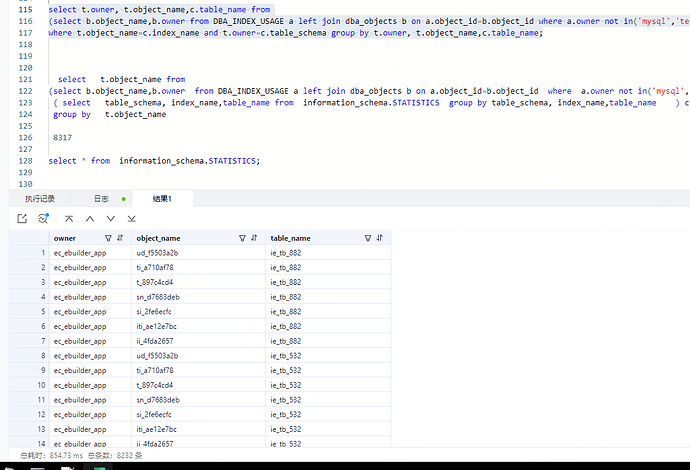Screen dimensions: 690x470
Task: Select result row number 5
Action: (43, 312)
